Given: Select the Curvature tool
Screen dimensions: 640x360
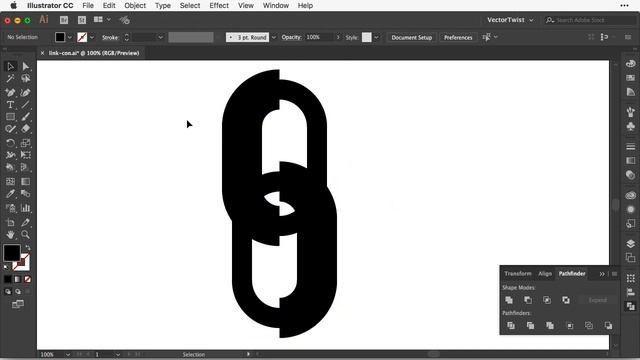Looking at the screenshot, I should pyautogui.click(x=25, y=93).
